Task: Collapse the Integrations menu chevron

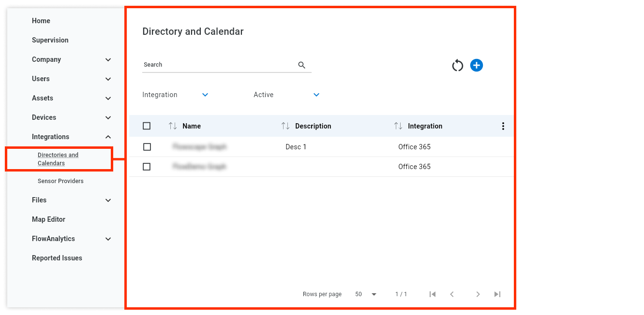Action: click(108, 137)
